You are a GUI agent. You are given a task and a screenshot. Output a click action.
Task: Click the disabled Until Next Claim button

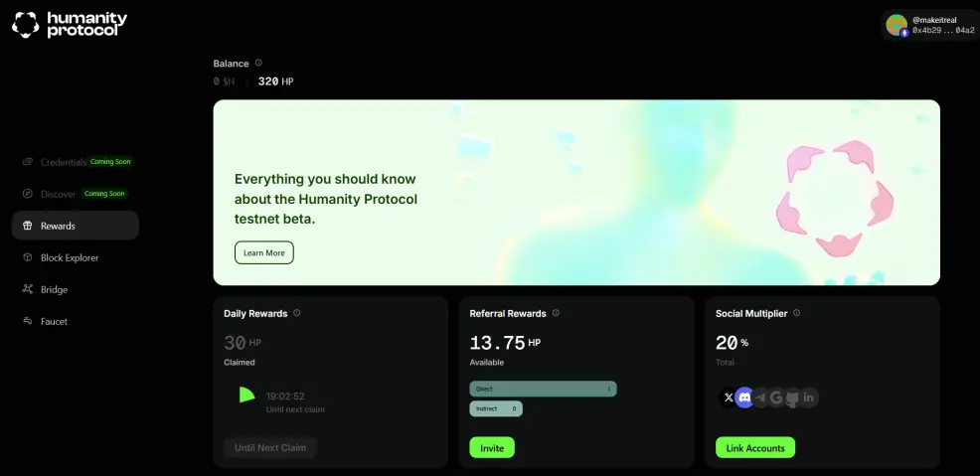pos(270,448)
